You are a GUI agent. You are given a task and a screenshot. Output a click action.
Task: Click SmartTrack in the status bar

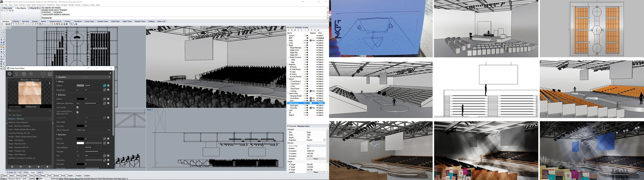[79, 179]
